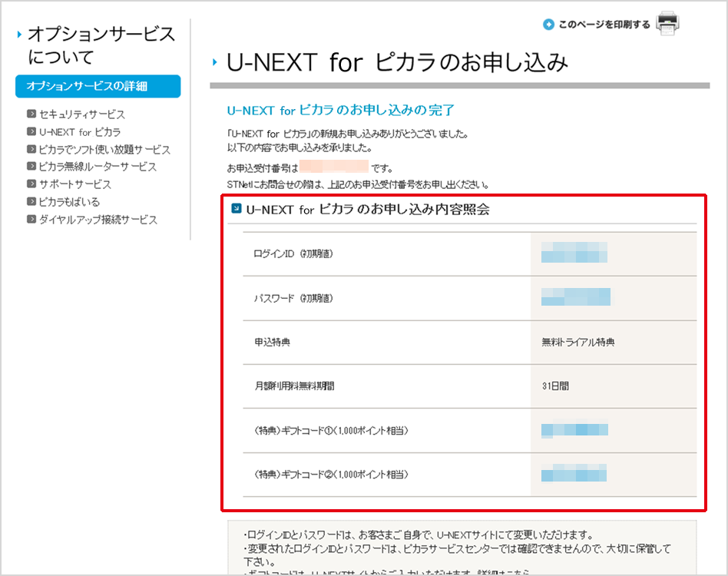Screen dimensions: 728x576
Task: Open ピカラ無線ルーターサービス link
Action: tap(98, 167)
